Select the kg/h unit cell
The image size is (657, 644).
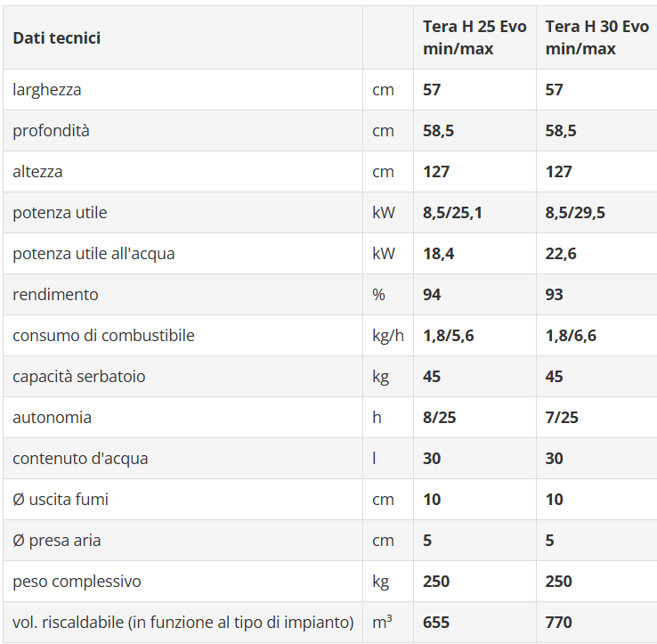click(387, 336)
